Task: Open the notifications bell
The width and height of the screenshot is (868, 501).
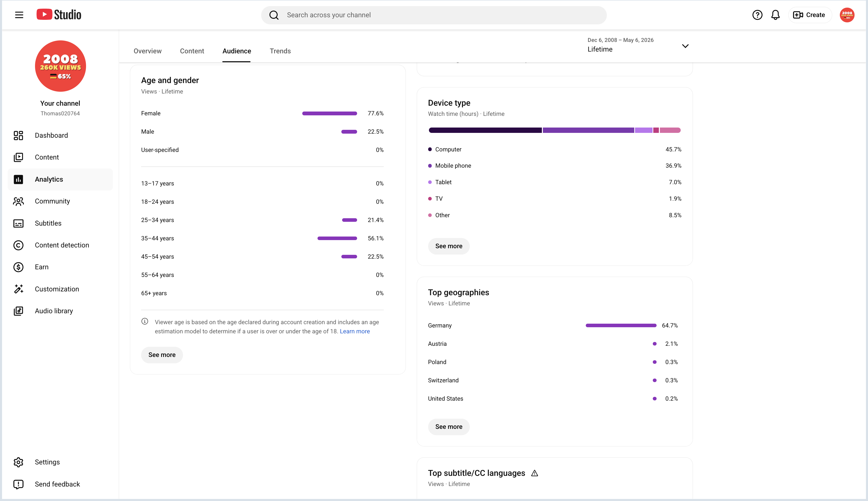Action: click(776, 15)
